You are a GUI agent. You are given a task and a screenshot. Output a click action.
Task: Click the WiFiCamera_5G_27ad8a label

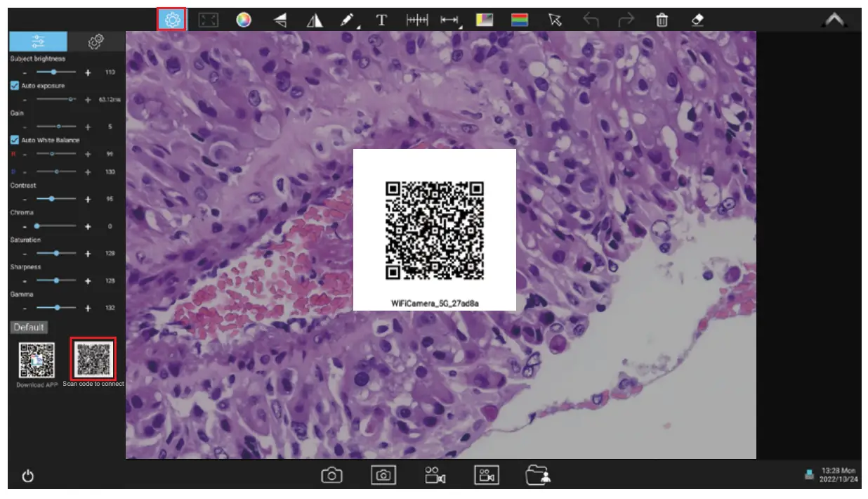click(x=435, y=303)
